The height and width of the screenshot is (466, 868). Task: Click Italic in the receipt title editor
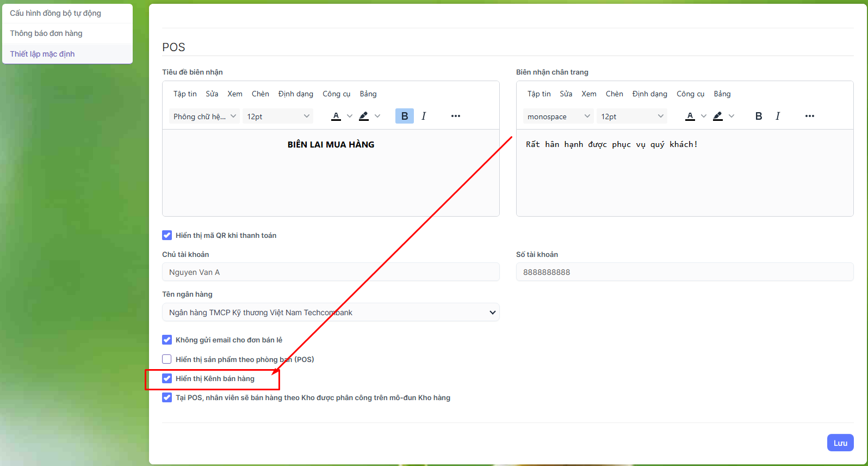click(x=424, y=116)
